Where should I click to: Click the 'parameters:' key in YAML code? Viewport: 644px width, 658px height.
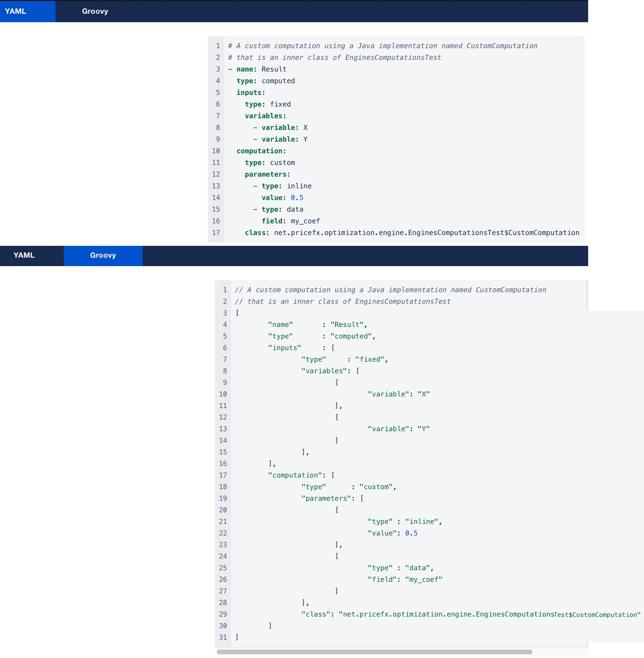point(267,174)
